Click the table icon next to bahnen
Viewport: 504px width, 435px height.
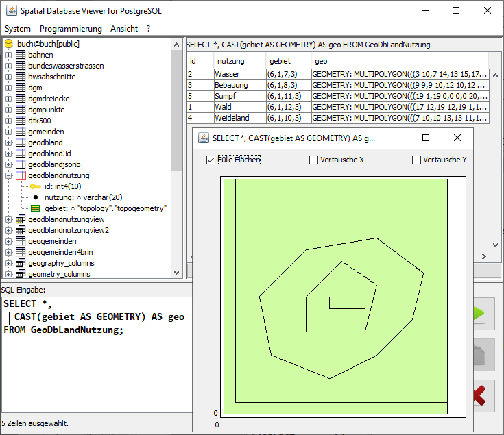coord(21,55)
